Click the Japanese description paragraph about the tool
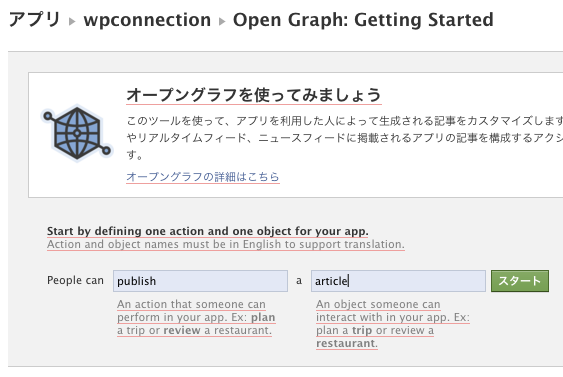Image resolution: width=563 pixels, height=377 pixels. click(x=345, y=138)
